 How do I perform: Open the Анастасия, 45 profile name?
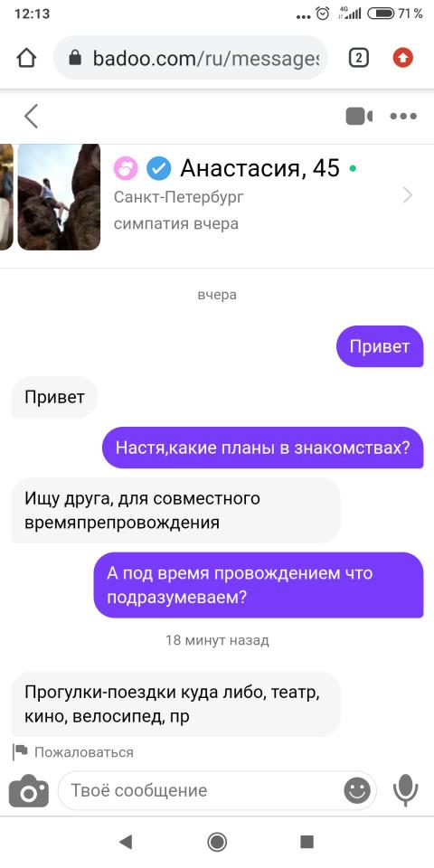click(x=259, y=168)
